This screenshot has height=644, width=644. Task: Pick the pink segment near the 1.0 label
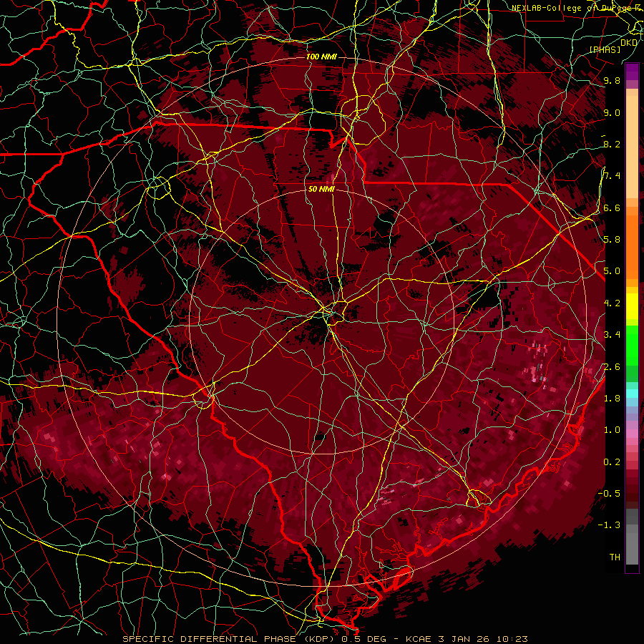(632, 434)
